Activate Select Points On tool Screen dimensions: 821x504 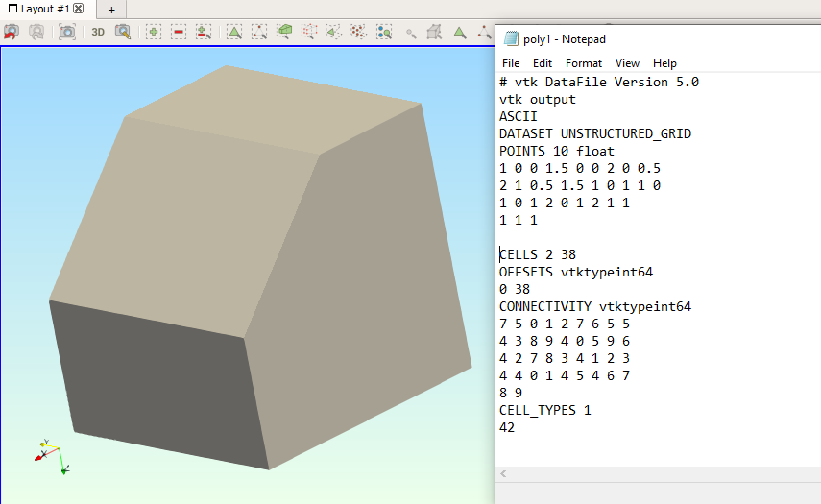click(x=259, y=32)
